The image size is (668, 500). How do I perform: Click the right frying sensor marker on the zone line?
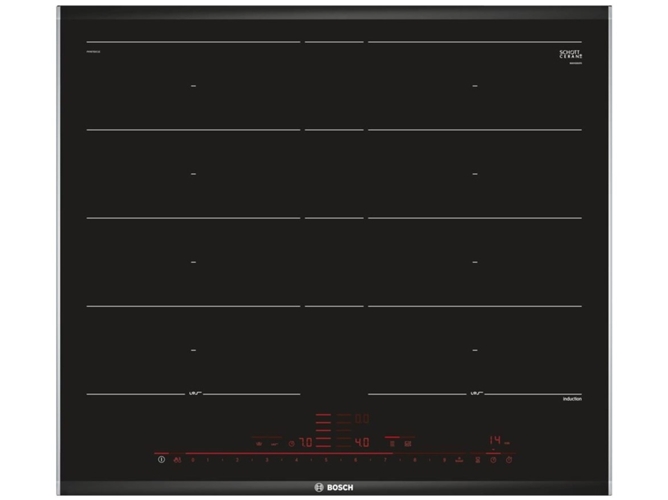[476, 393]
